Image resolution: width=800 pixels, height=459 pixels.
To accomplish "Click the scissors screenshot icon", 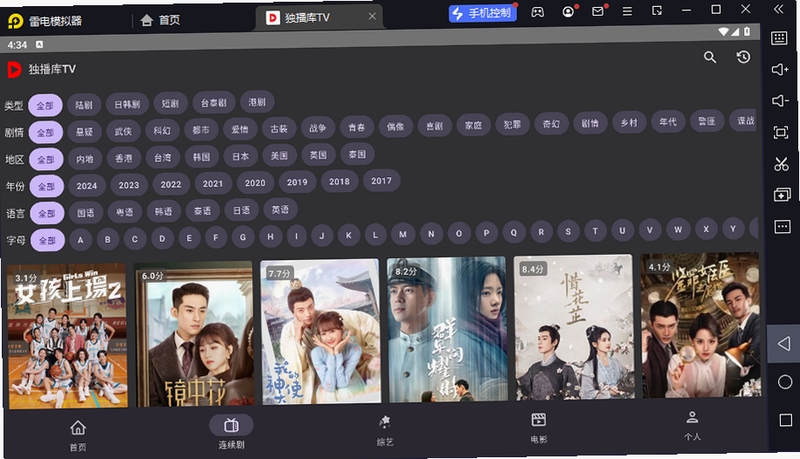I will point(781,164).
